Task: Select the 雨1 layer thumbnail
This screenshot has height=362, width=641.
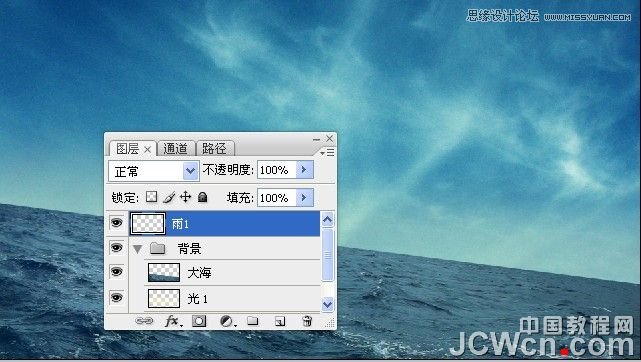Action: click(148, 223)
